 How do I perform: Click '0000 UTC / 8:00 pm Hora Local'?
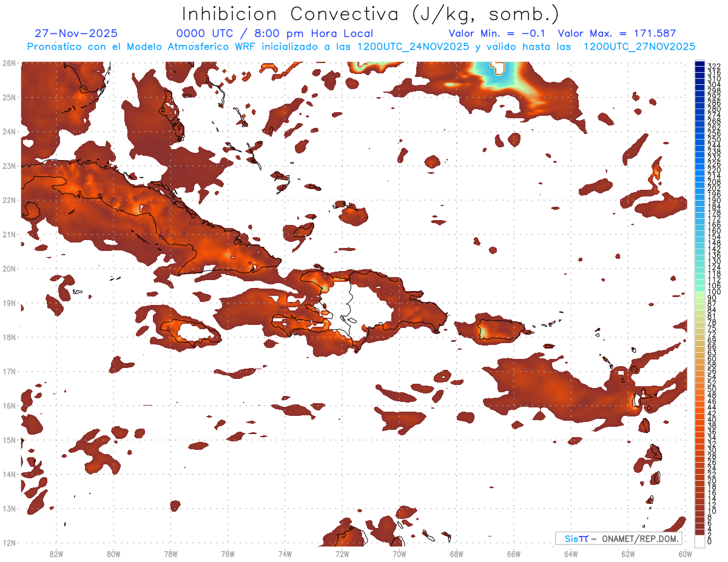coord(274,33)
